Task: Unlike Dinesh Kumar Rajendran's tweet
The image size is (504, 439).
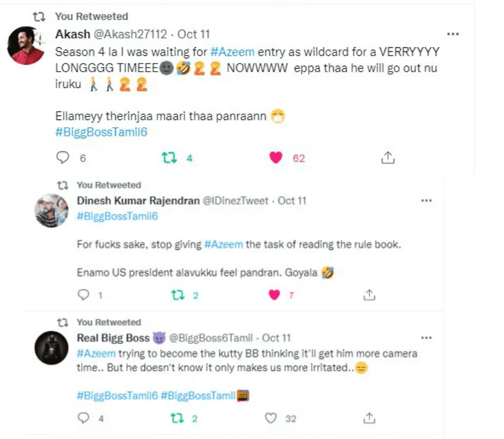Action: [274, 296]
